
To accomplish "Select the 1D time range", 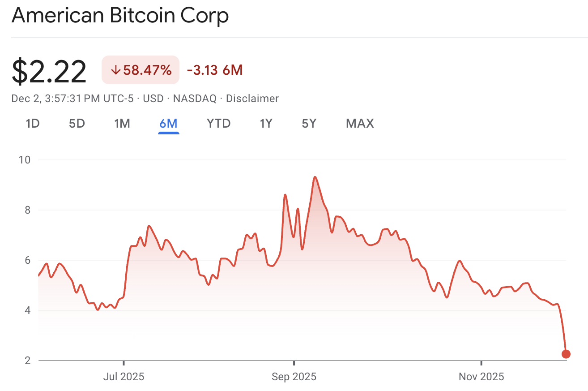I will tap(33, 124).
